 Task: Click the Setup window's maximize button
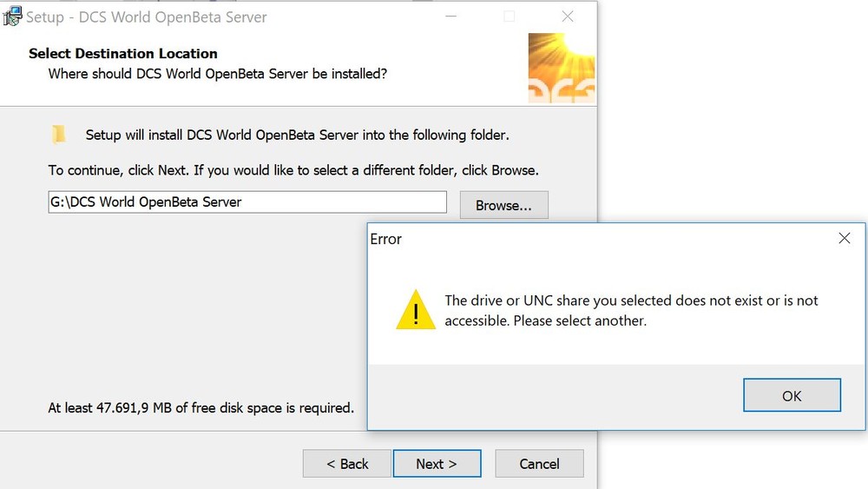click(x=510, y=17)
